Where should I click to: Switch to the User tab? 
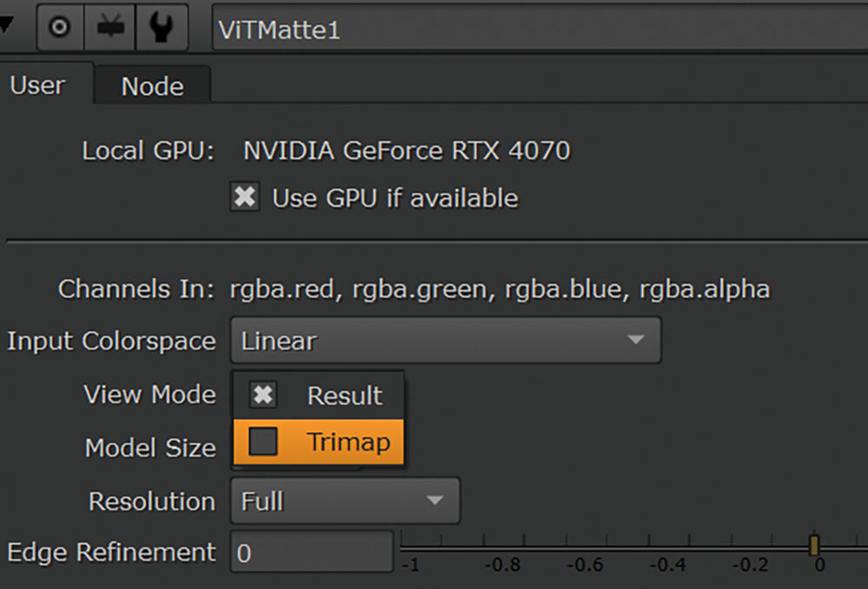point(37,85)
